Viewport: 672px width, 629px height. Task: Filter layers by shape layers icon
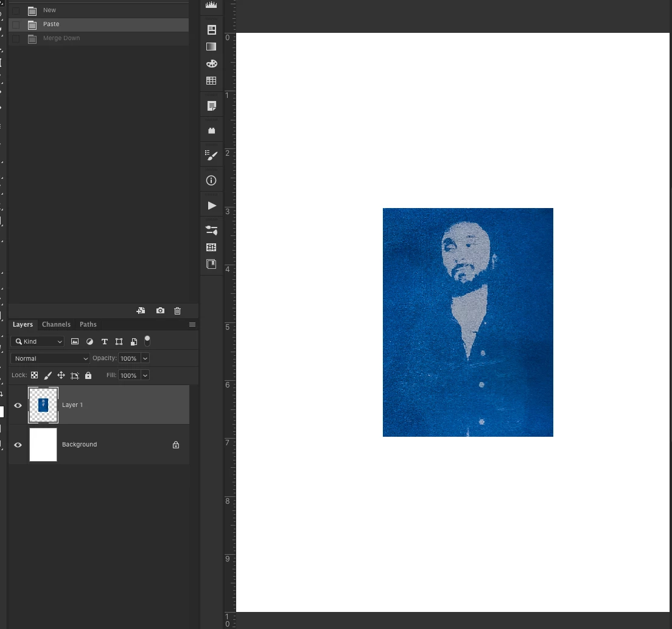pos(119,341)
